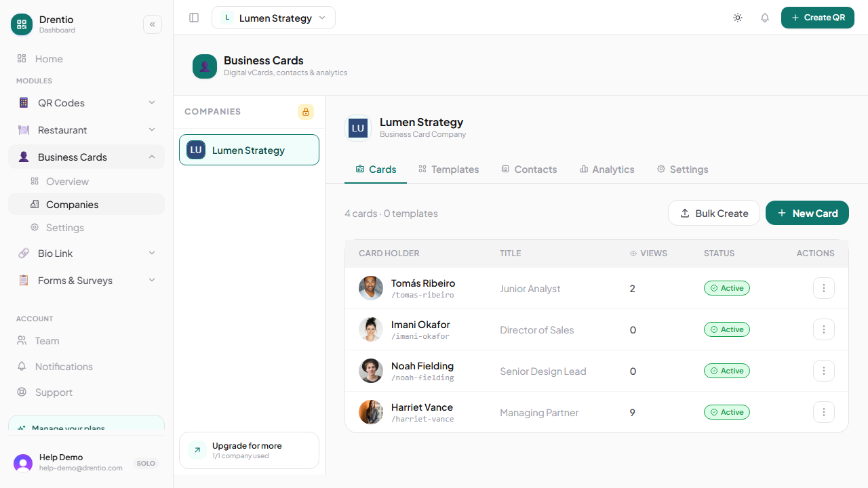The width and height of the screenshot is (868, 488).
Task: Click the Active status badge for Noah Fielding
Action: [727, 371]
